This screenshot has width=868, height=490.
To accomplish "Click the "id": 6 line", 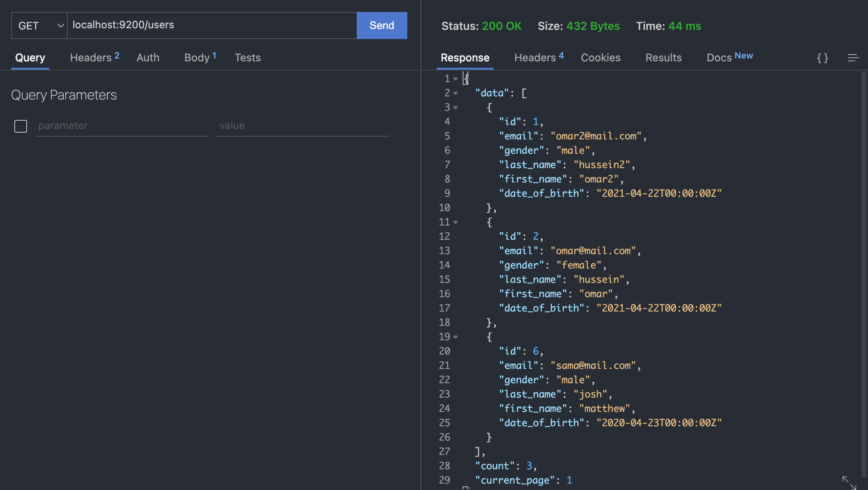I will click(x=521, y=351).
